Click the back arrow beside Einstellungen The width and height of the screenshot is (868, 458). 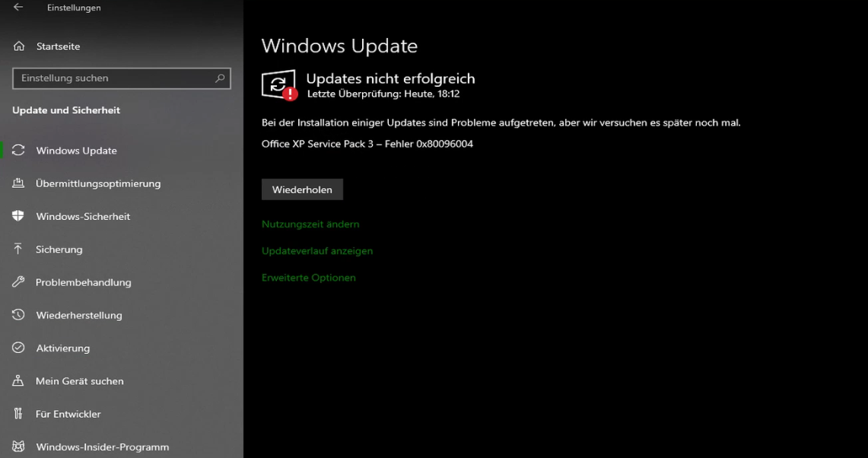18,7
